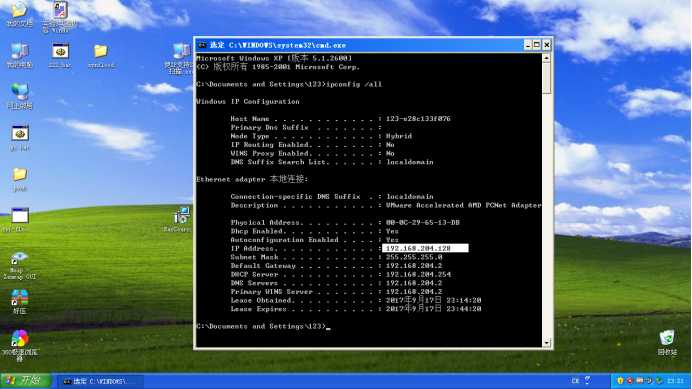Viewport: 692px width, 389px height.
Task: Open the cmd window system menu icon
Action: coord(202,45)
